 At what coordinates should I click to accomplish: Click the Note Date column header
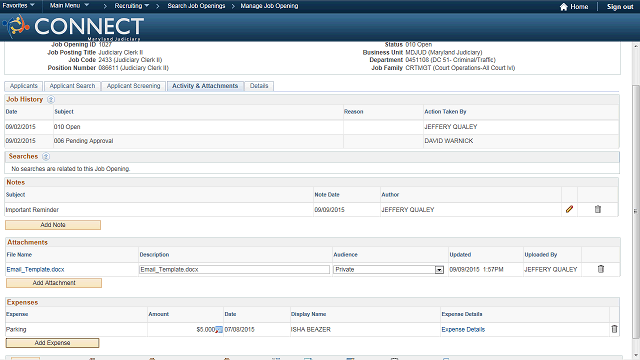pos(327,195)
